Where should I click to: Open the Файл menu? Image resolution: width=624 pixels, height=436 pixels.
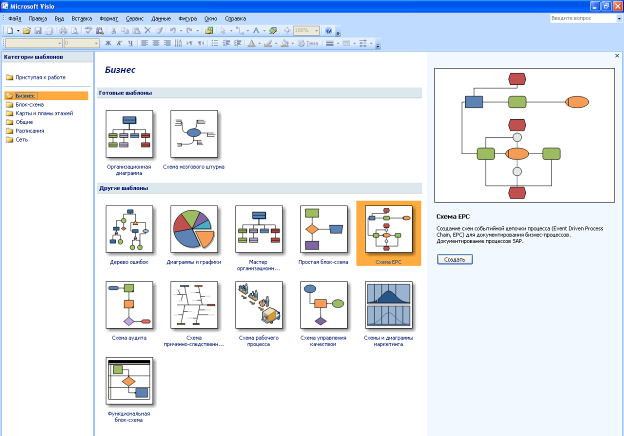pos(15,18)
